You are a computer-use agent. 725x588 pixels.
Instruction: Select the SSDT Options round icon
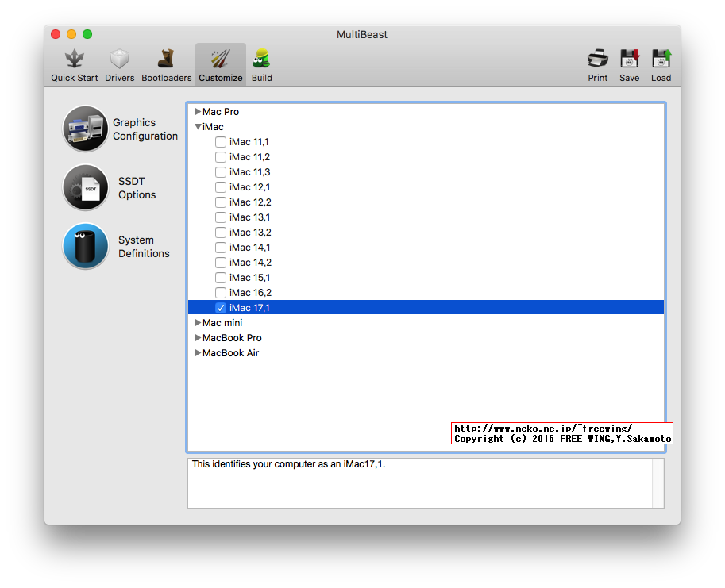coord(86,187)
